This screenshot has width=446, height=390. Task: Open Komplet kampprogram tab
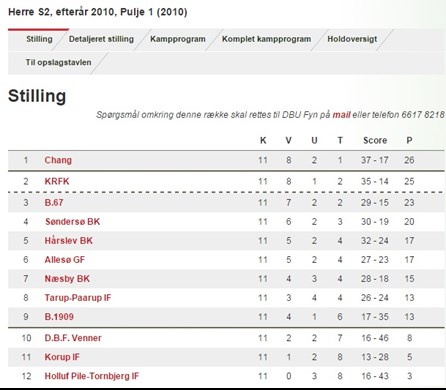[x=266, y=39]
